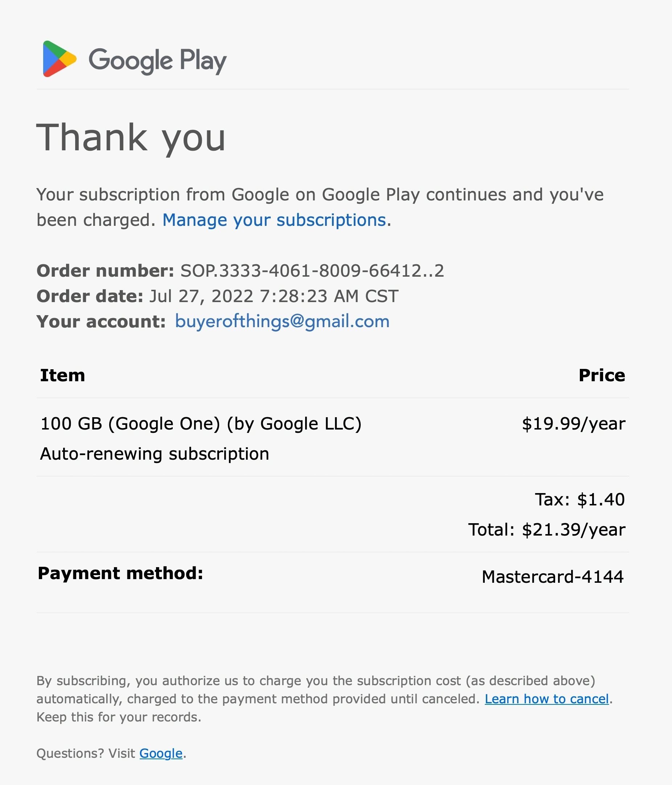Click the Thank you heading
672x785 pixels.
click(131, 138)
